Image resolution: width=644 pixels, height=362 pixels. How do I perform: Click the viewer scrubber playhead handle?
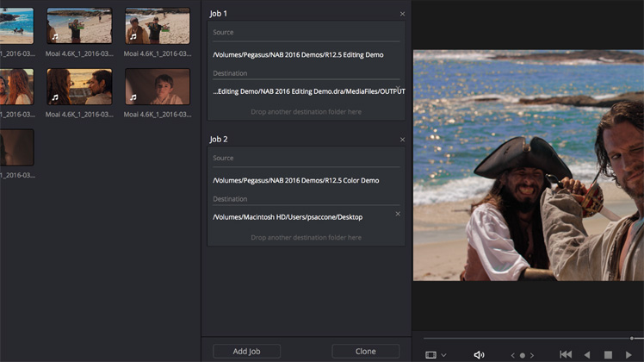tap(632, 338)
